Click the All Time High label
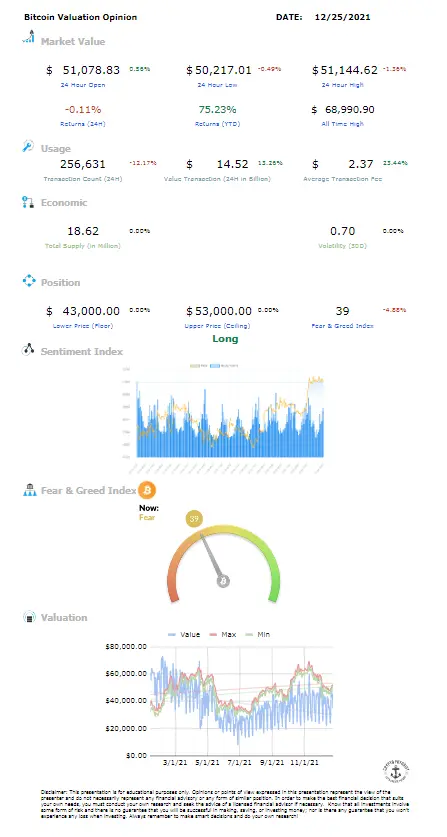 click(343, 124)
